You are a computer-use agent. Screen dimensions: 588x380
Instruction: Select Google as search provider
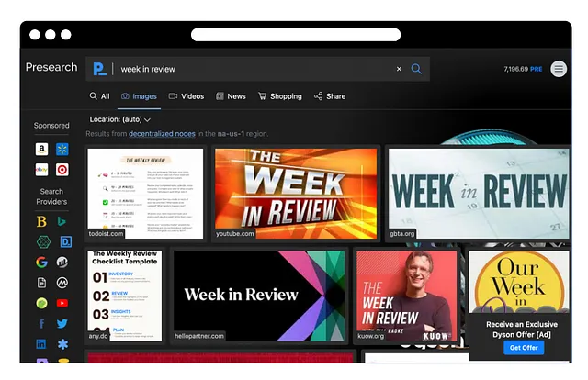click(41, 263)
